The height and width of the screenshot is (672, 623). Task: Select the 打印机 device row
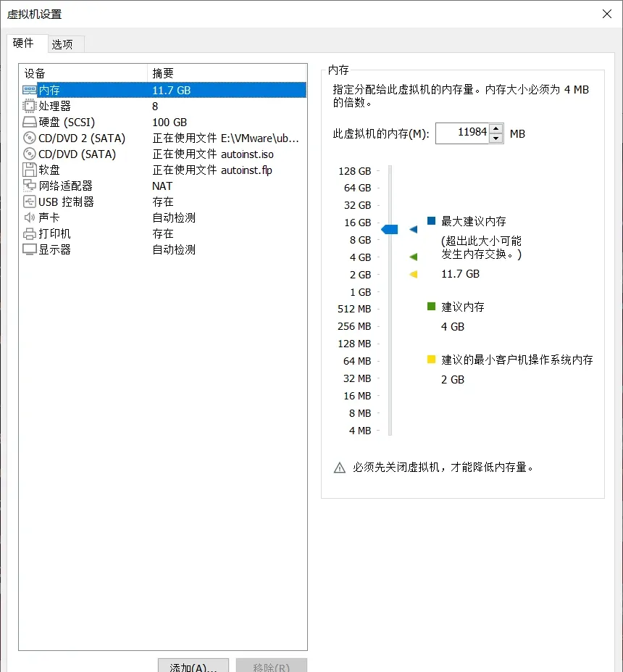click(x=163, y=233)
